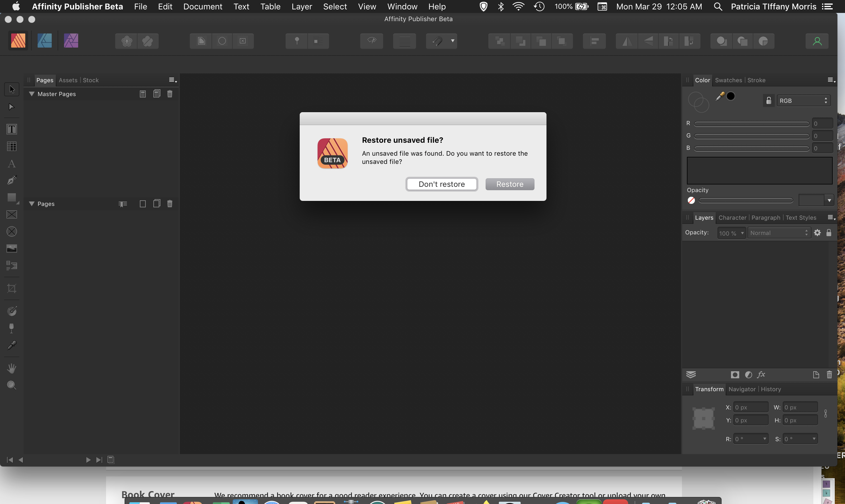
Task: Open the Document menu
Action: tap(202, 6)
